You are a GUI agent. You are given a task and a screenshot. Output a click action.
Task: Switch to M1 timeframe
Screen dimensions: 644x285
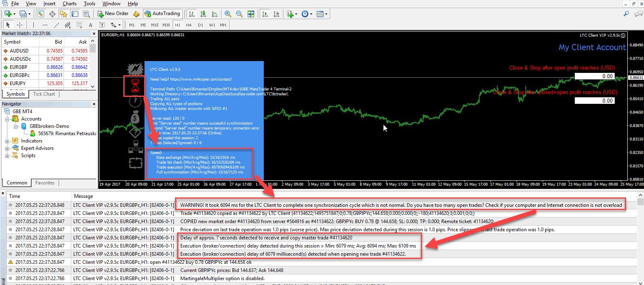click(x=132, y=25)
